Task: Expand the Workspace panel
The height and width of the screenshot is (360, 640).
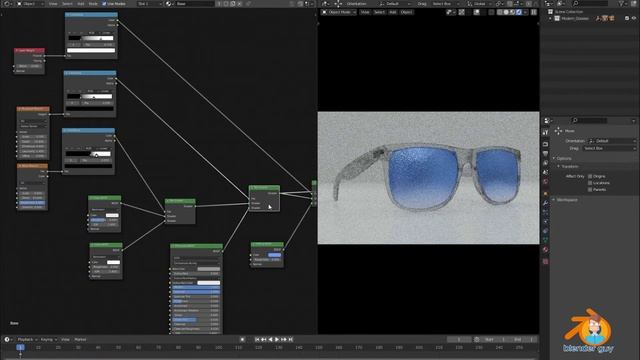Action: click(566, 200)
